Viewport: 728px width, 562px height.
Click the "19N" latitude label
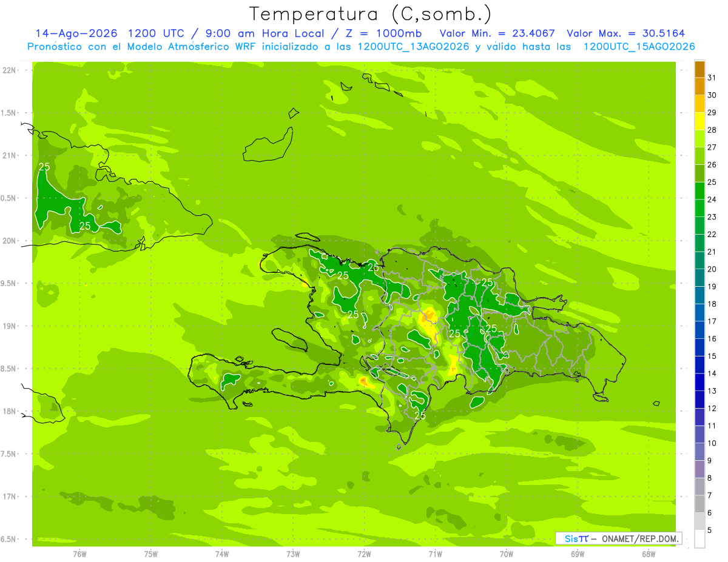click(9, 326)
